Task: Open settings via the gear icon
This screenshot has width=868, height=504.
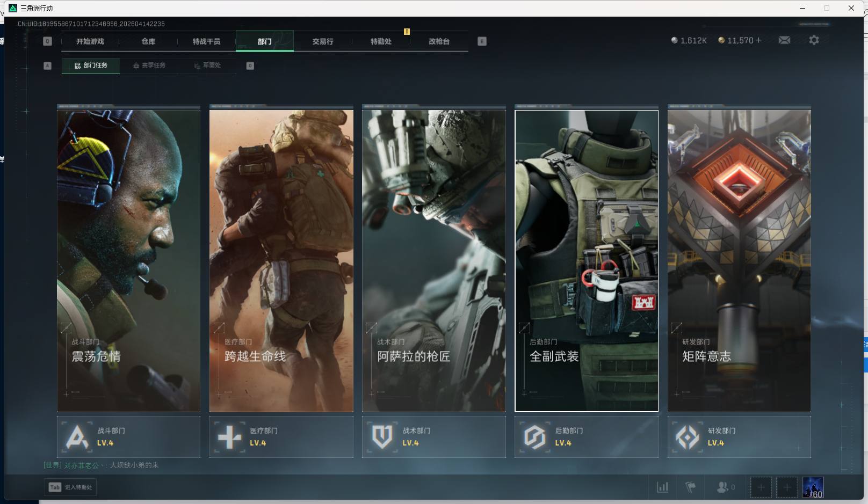Action: pos(814,40)
